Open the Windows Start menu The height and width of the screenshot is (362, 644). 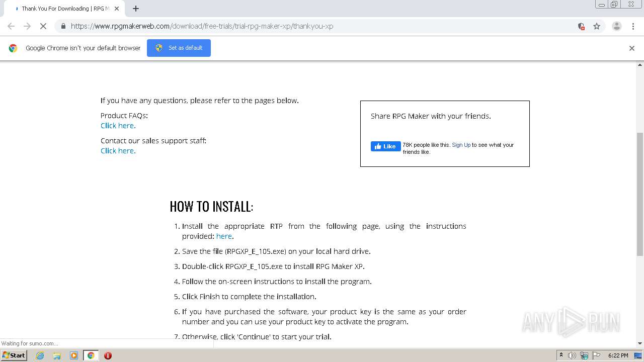(x=14, y=355)
